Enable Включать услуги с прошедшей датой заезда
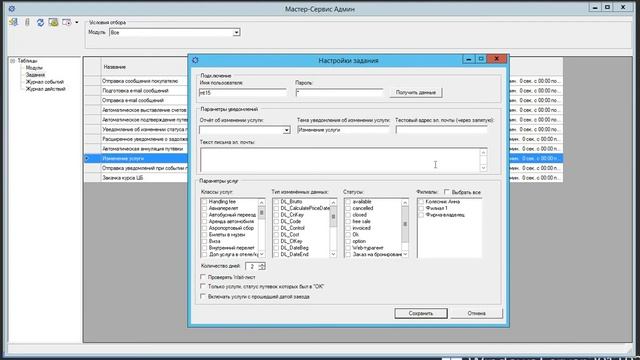 [203, 296]
